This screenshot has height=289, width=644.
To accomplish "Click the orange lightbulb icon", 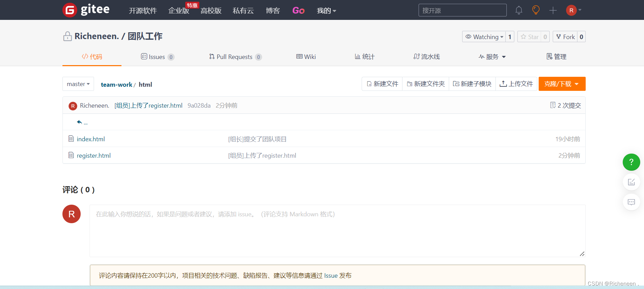I will tap(536, 10).
